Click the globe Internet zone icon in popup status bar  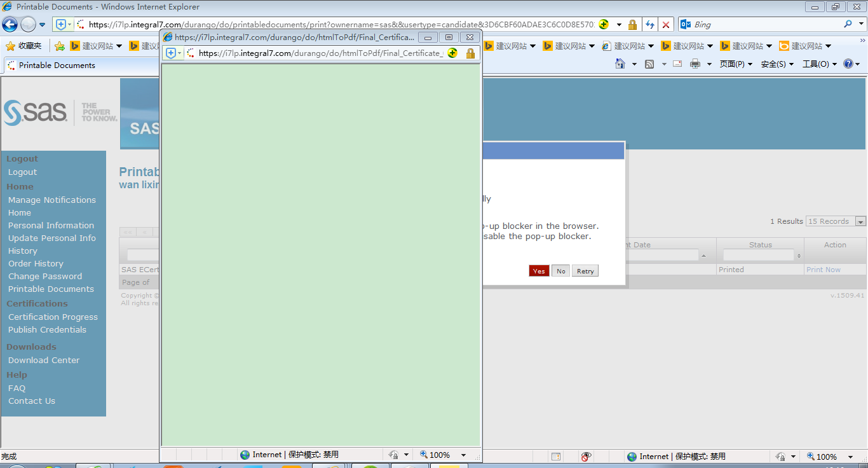click(x=245, y=455)
